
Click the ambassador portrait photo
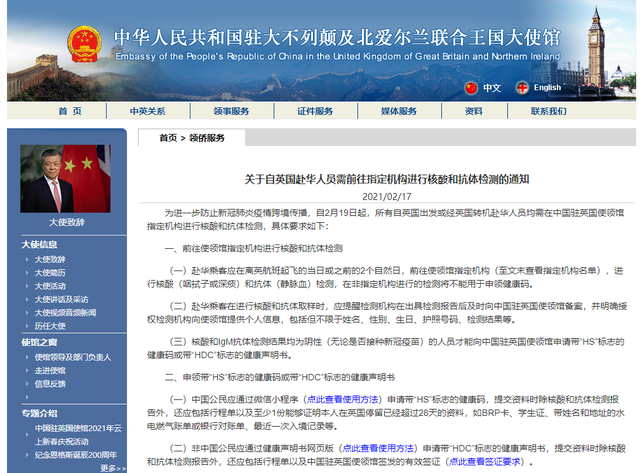click(x=65, y=179)
